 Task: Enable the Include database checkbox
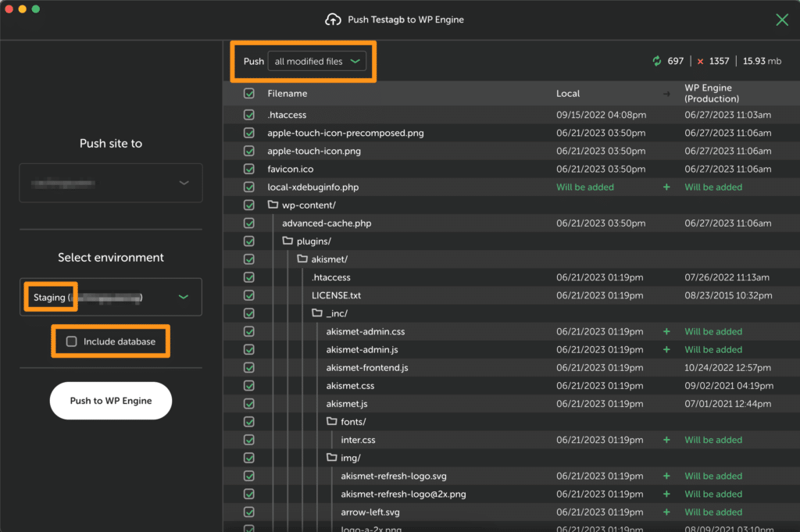tap(72, 341)
